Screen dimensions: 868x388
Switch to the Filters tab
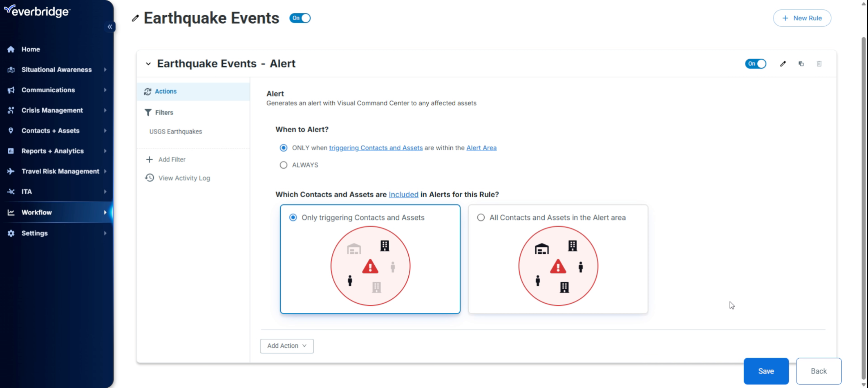point(165,112)
